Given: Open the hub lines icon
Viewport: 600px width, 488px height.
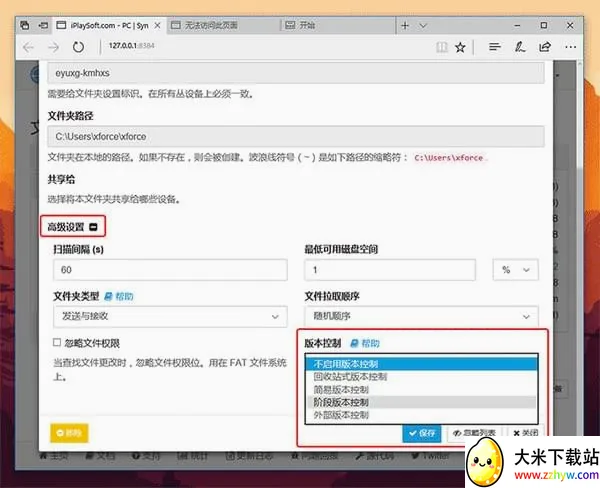Looking at the screenshot, I should (x=494, y=47).
